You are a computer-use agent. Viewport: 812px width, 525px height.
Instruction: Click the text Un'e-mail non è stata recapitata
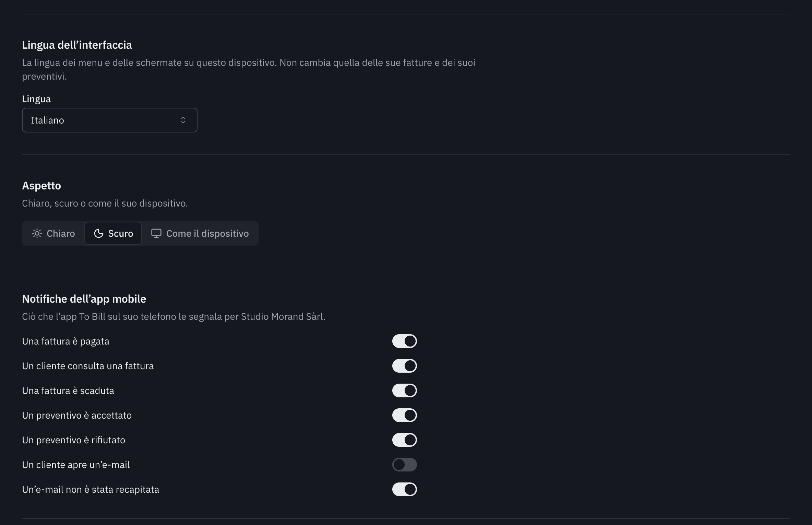coord(91,489)
